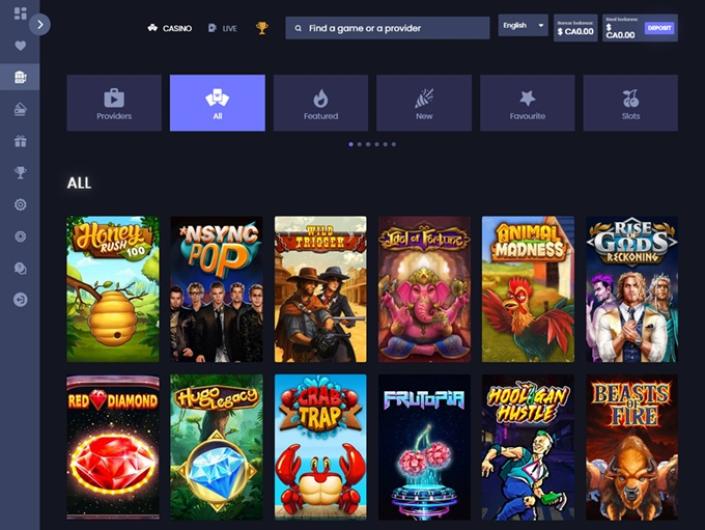
Task: Open the login arrow sidebar icon
Action: 20,300
